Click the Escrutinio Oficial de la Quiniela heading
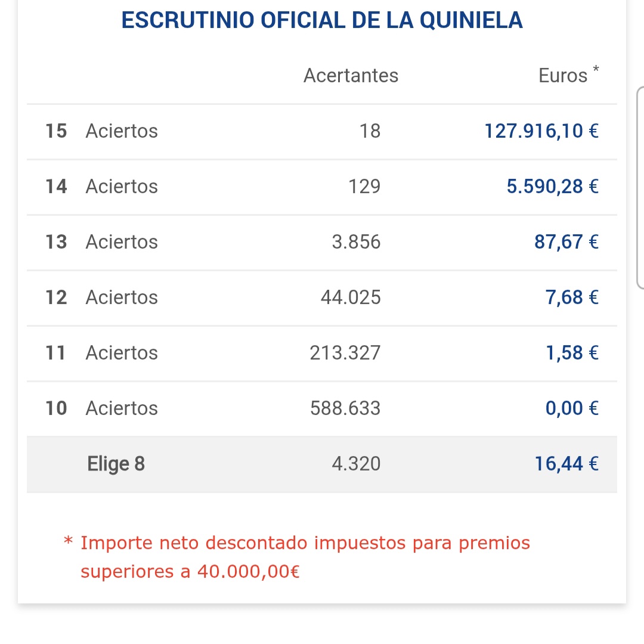 pyautogui.click(x=322, y=20)
